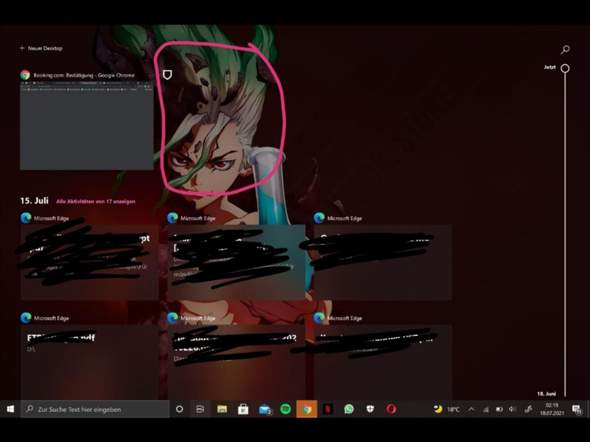
Task: Open the notification center icon
Action: coord(576,409)
